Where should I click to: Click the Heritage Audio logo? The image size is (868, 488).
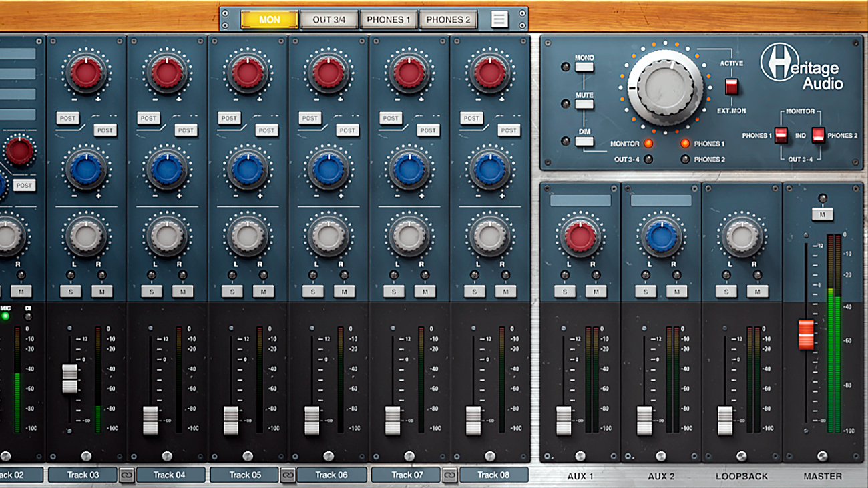[x=801, y=69]
